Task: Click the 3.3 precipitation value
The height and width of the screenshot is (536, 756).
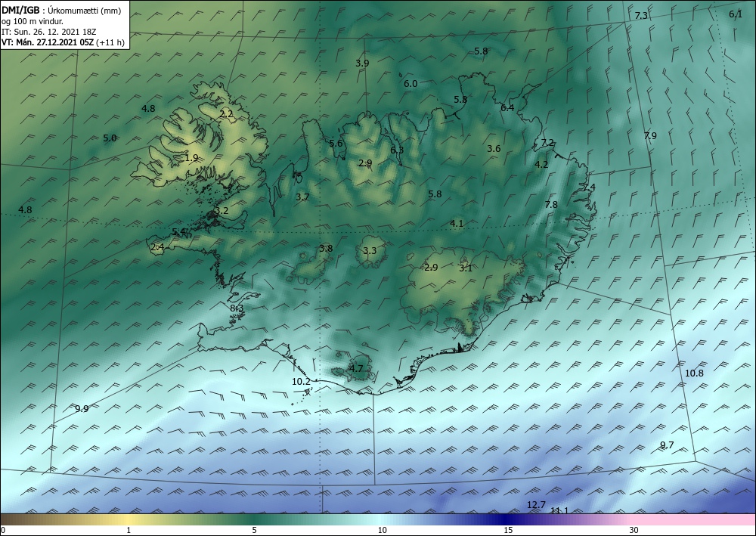Action: click(x=370, y=251)
